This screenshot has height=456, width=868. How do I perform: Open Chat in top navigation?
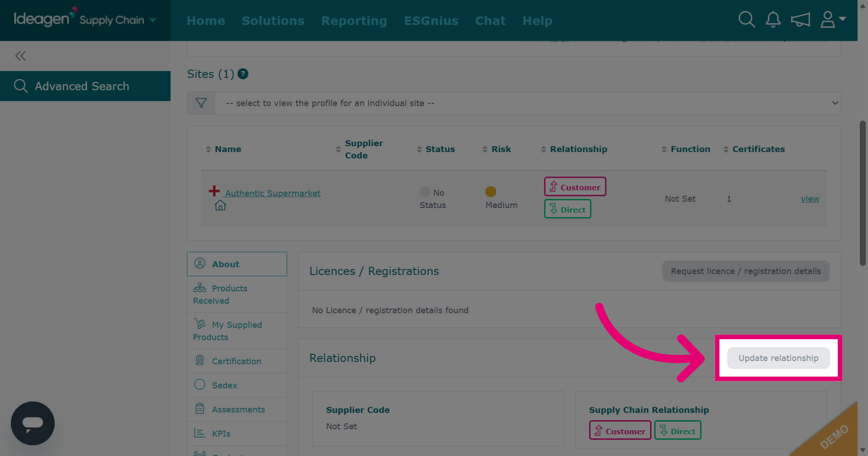(x=490, y=21)
